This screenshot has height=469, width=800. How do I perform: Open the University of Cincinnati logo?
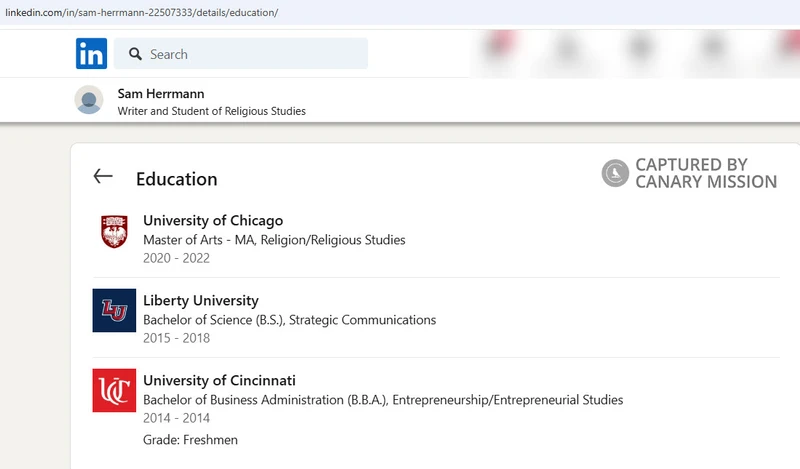[114, 390]
